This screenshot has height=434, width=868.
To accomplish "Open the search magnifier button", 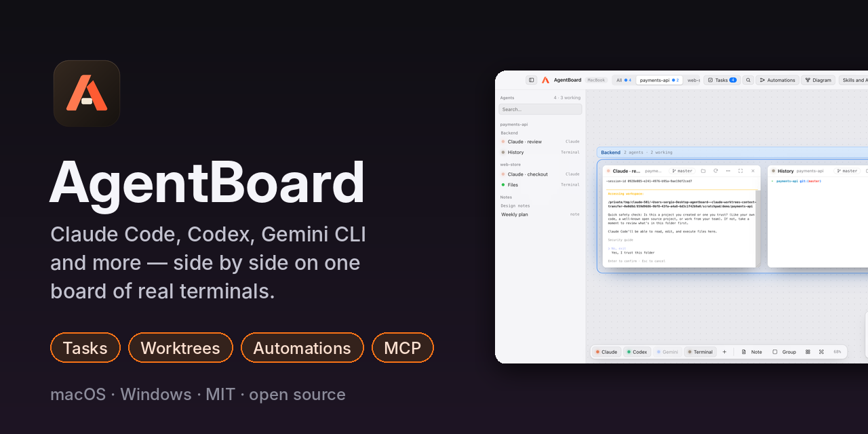I will click(748, 80).
